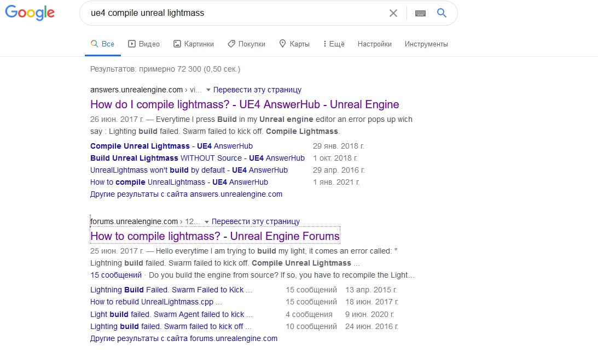The image size is (598, 364).
Task: Click the Google logo
Action: pyautogui.click(x=30, y=13)
